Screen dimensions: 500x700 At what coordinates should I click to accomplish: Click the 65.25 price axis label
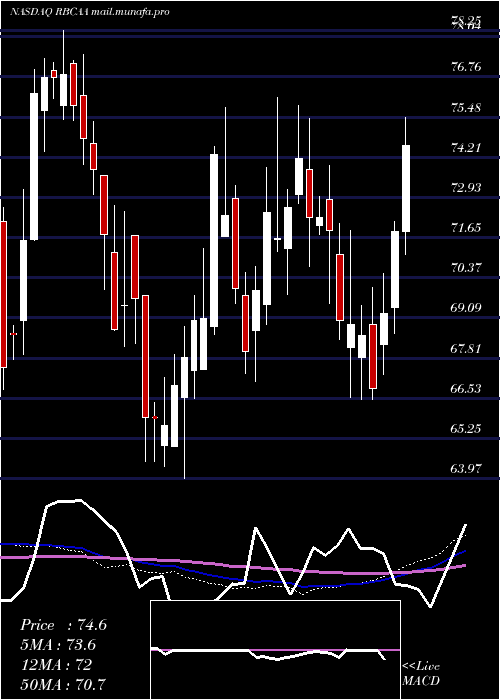pyautogui.click(x=467, y=429)
